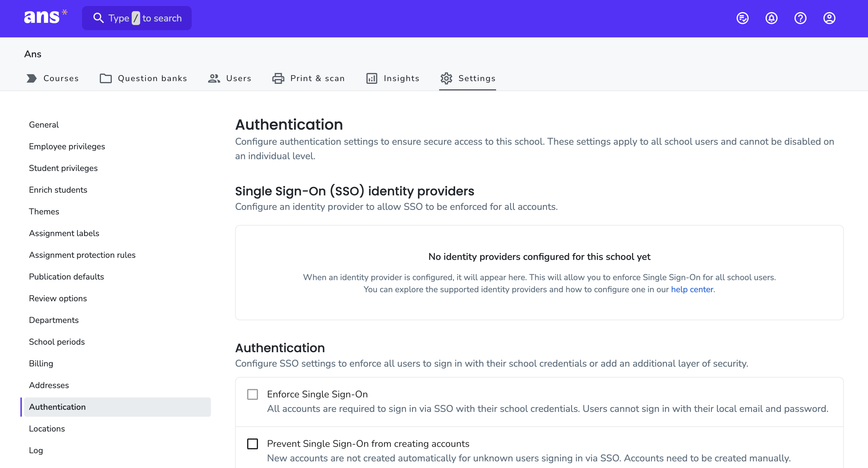The image size is (868, 468).
Task: Open the Print & scan tab
Action: pos(308,78)
